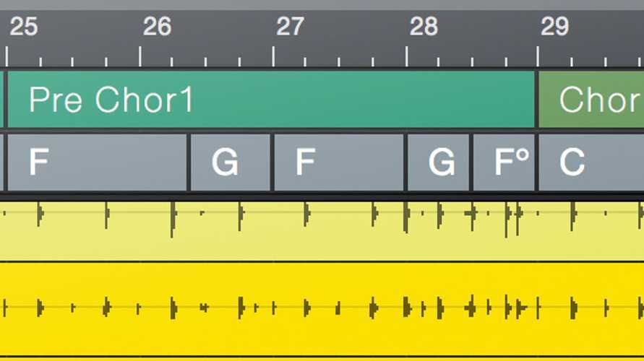Select the light yellow audio clip
Image resolution: width=644 pixels, height=361 pixels.
[x=322, y=231]
